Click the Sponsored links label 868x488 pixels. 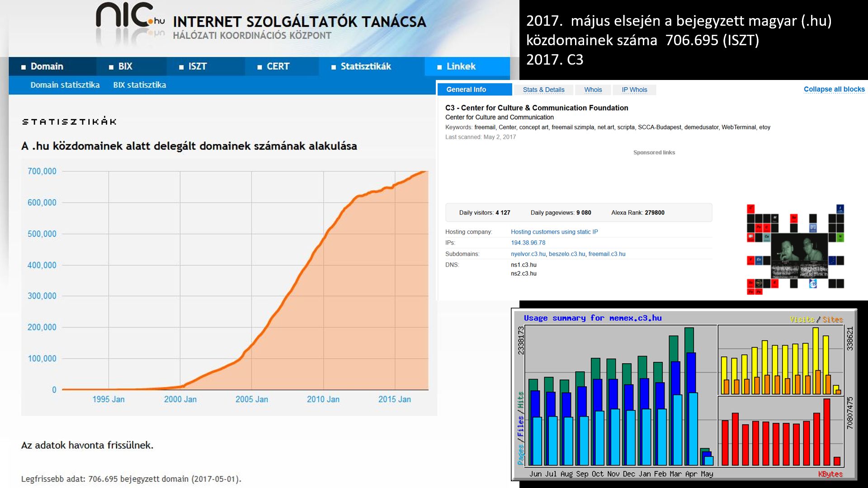tap(654, 153)
